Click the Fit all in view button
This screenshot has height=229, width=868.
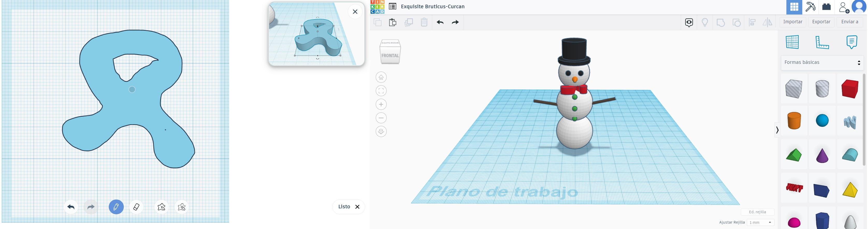pyautogui.click(x=381, y=91)
